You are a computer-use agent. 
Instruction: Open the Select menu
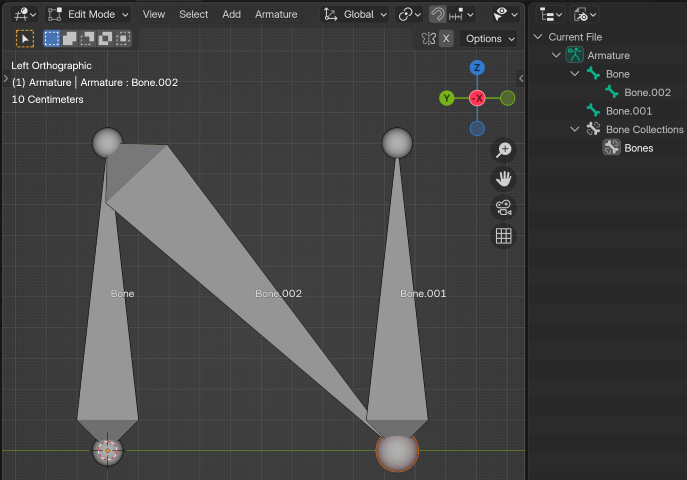click(x=193, y=14)
